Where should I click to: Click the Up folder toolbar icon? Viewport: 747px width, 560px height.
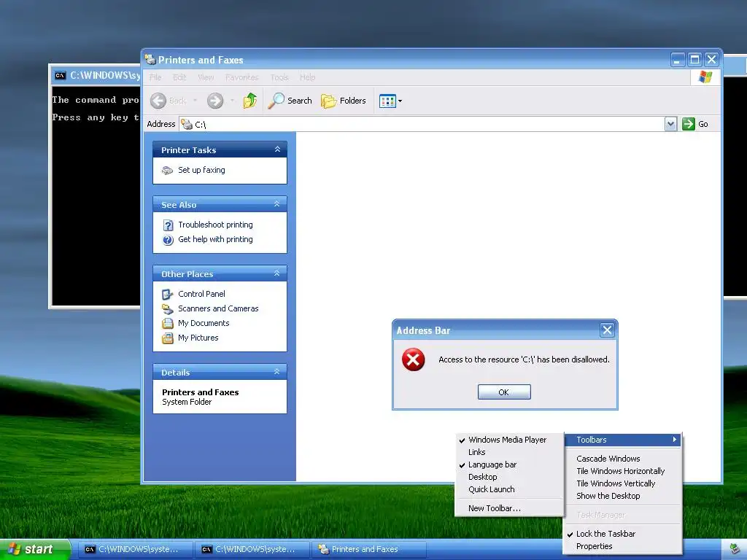pyautogui.click(x=249, y=101)
